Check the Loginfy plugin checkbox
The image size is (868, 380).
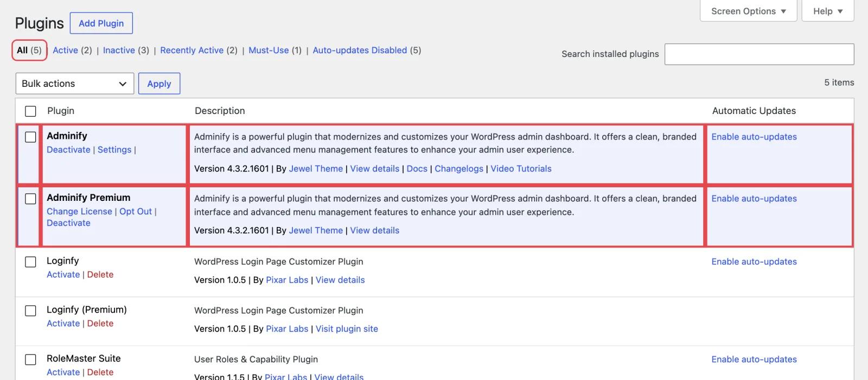(x=31, y=262)
